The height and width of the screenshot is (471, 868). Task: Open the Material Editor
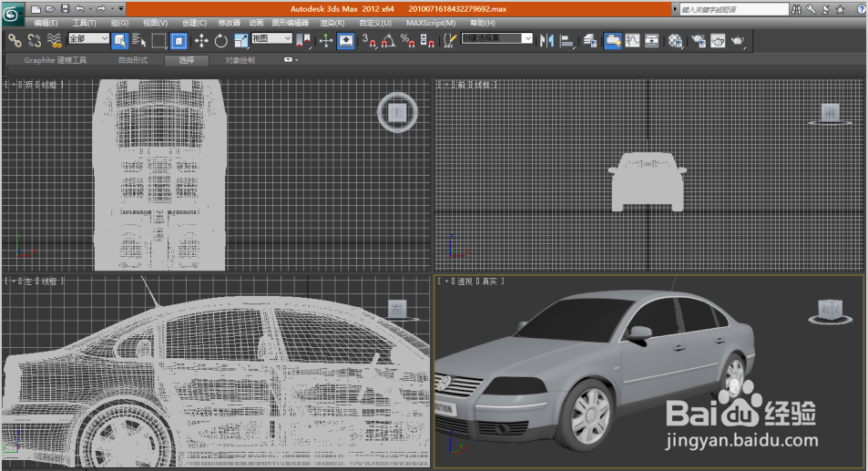[675, 41]
